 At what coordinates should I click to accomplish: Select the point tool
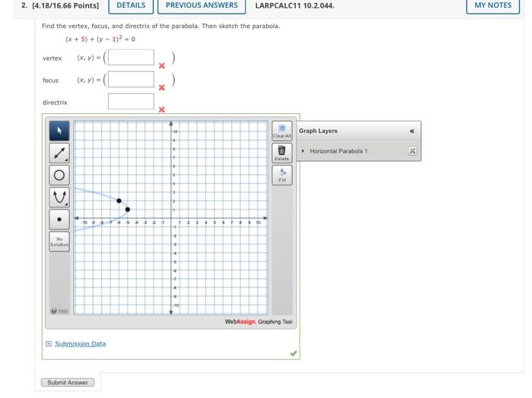59,220
